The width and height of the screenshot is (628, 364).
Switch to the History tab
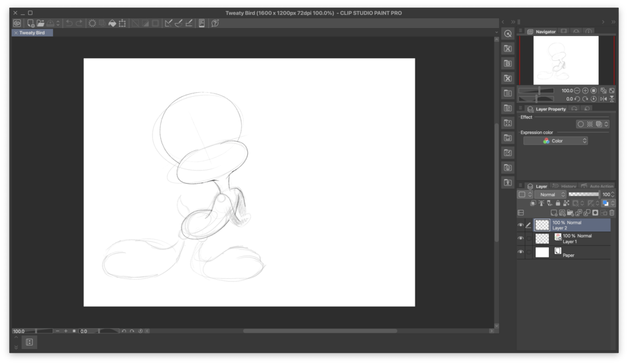[x=565, y=186]
